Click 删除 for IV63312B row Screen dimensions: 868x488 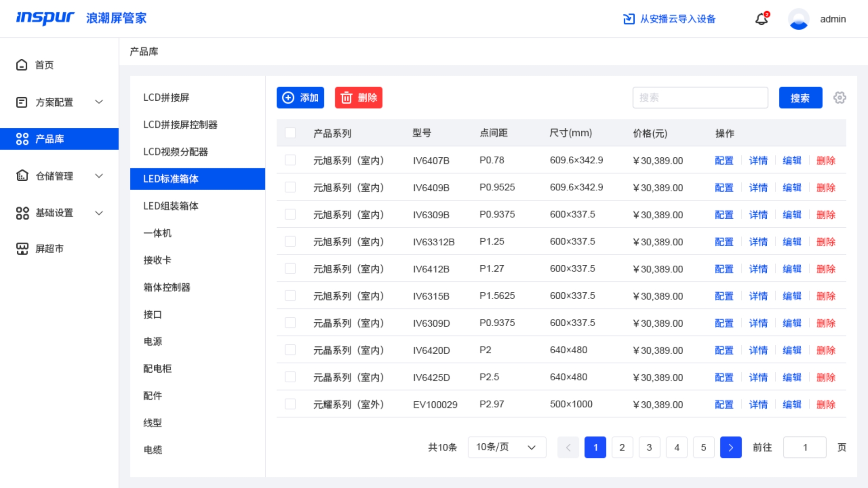pyautogui.click(x=826, y=242)
